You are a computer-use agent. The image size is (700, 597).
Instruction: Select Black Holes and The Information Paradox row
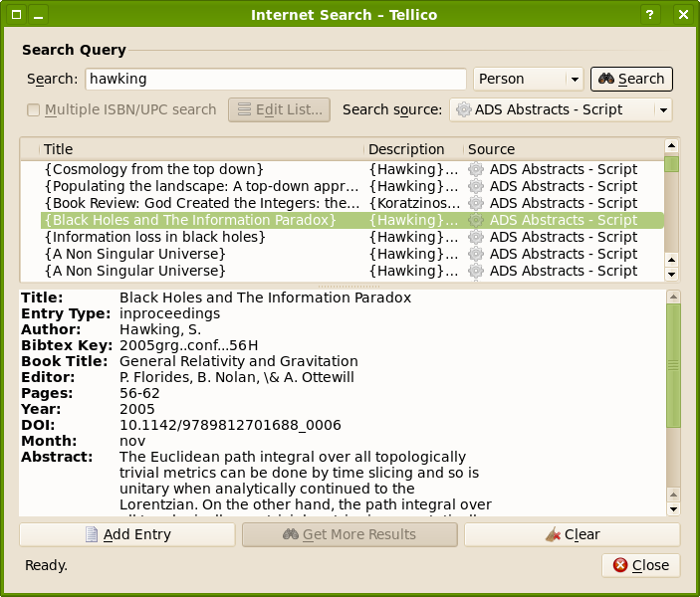(351, 221)
